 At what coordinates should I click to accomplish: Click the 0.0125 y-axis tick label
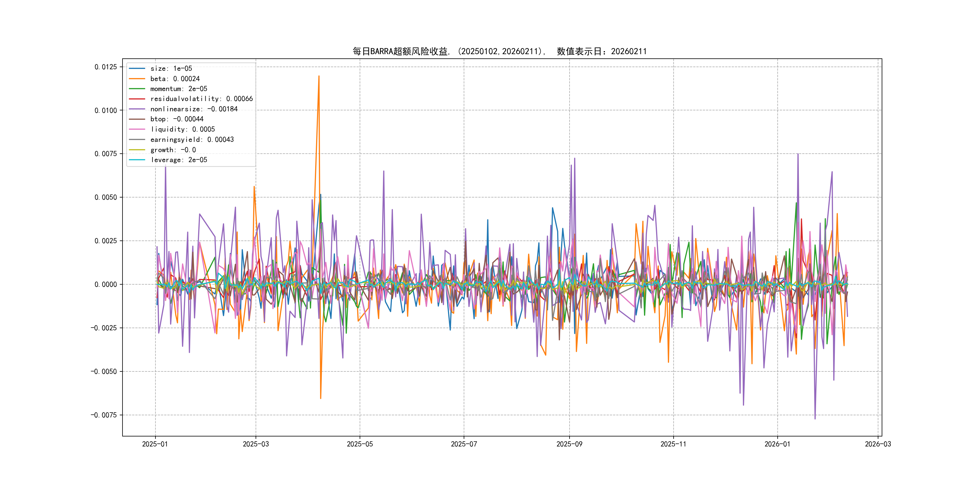[x=105, y=67]
